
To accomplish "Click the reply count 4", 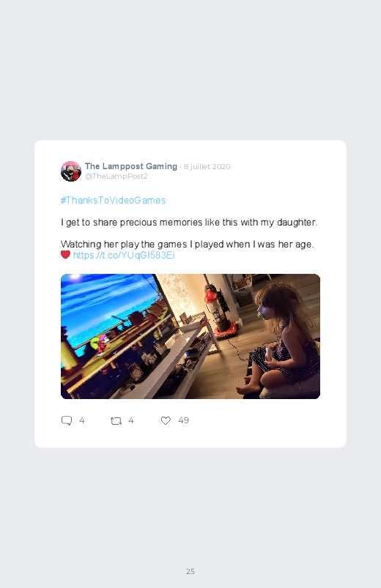I will pyautogui.click(x=82, y=420).
